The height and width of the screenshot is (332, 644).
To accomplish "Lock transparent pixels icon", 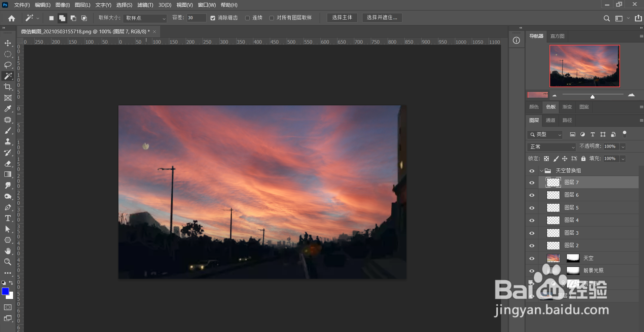I will pyautogui.click(x=546, y=159).
